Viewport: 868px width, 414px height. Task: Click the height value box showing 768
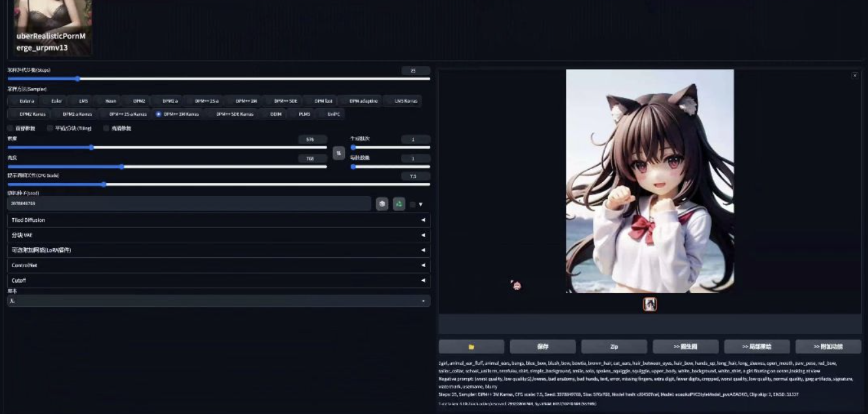tap(312, 159)
